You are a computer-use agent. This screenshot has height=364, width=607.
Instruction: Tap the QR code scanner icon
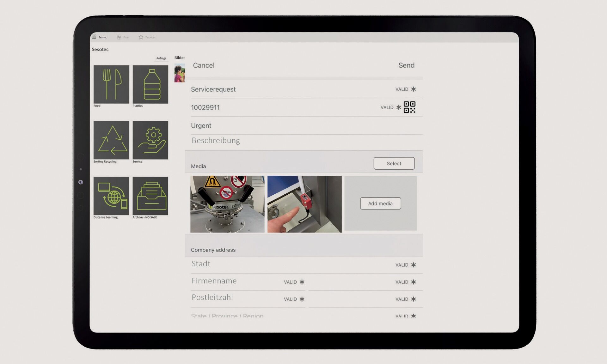(x=409, y=107)
